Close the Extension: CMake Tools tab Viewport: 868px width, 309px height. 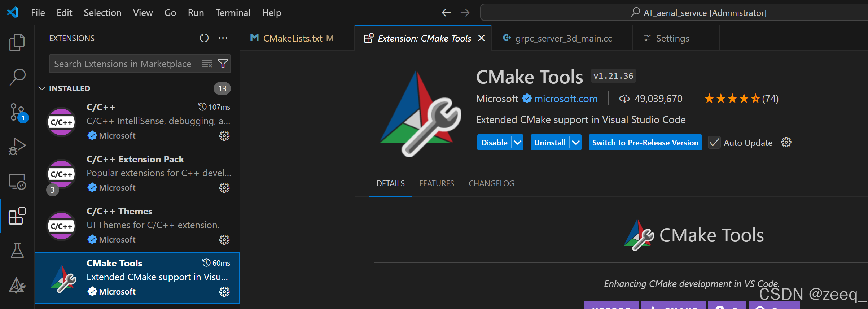tap(481, 38)
